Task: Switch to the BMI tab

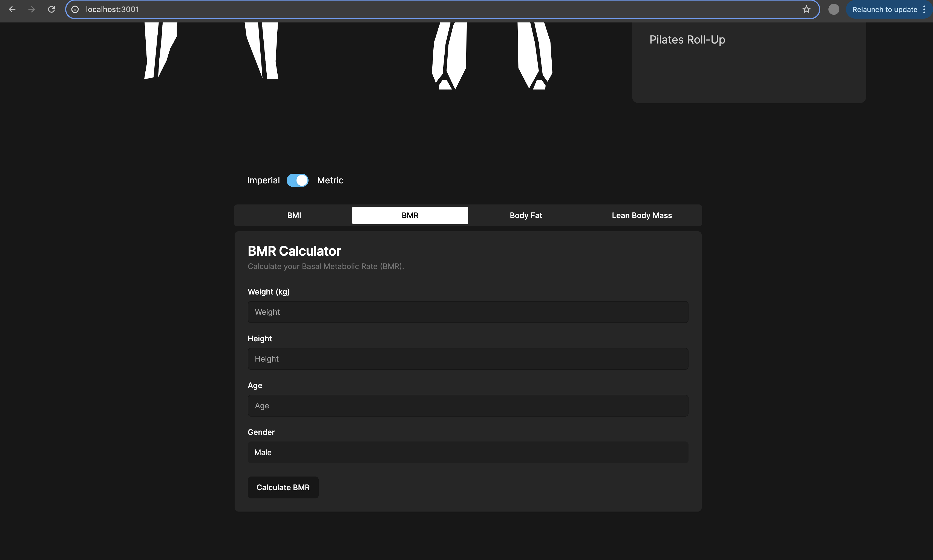Action: click(294, 215)
